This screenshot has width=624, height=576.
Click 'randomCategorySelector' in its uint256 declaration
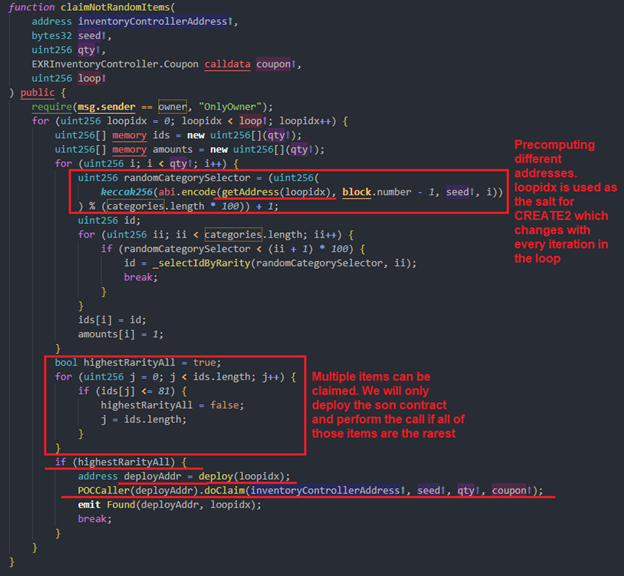[x=187, y=178]
